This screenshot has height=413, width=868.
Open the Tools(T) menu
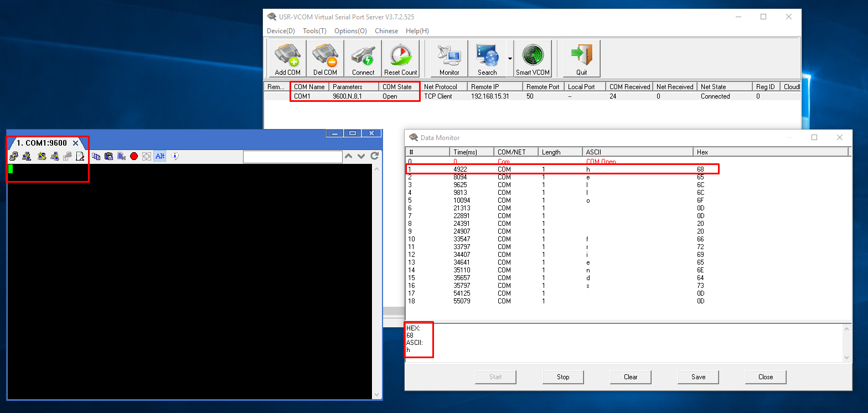[x=314, y=31]
